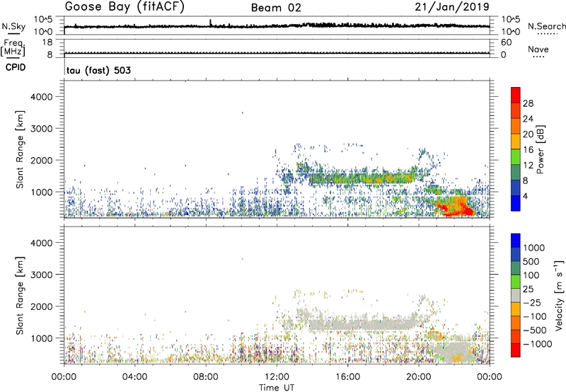Click the date '21/Jan/2019'
This screenshot has width=566, height=392.
[452, 7]
